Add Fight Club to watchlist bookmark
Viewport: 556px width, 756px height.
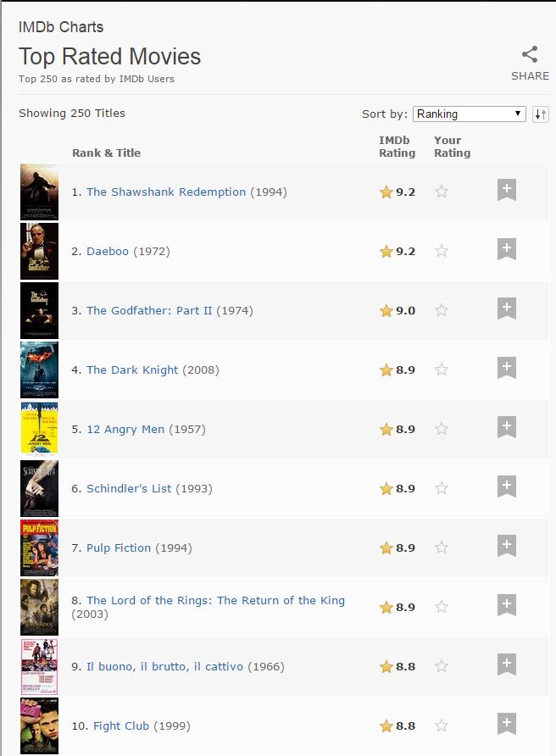tap(507, 723)
